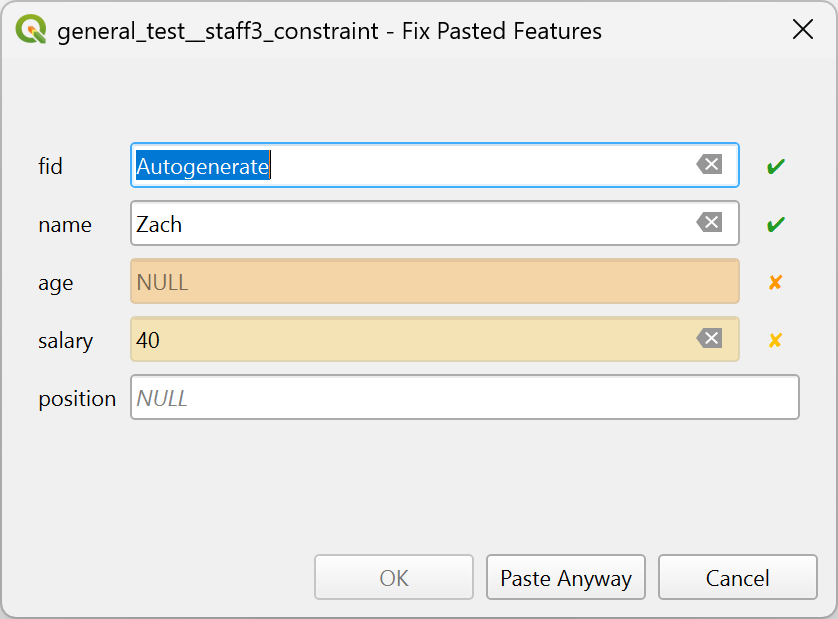The height and width of the screenshot is (619, 838).
Task: Click the orange constraint warning beside age
Action: coord(775,282)
